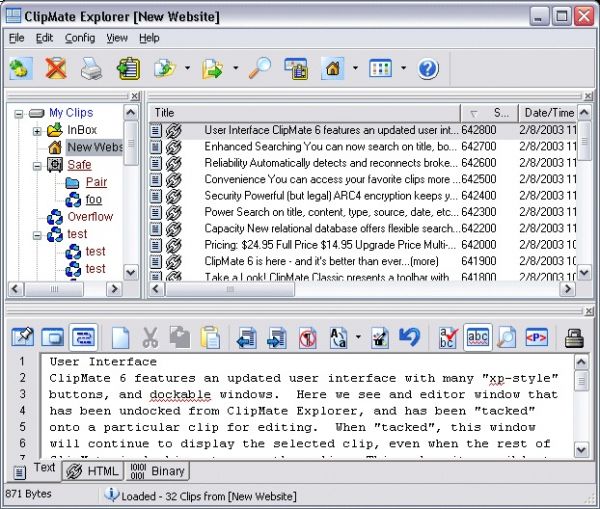The height and width of the screenshot is (509, 600).
Task: Expand the InBox tree node
Action: pos(37,130)
